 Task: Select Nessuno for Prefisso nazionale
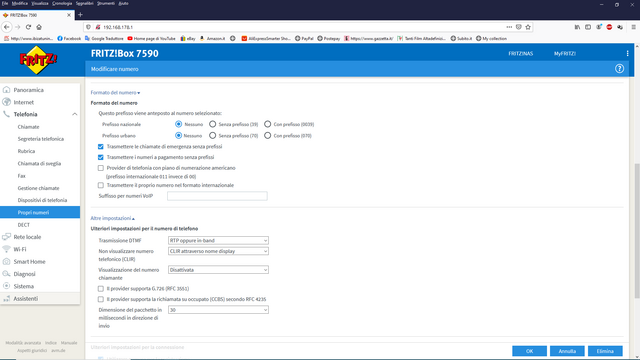point(178,124)
